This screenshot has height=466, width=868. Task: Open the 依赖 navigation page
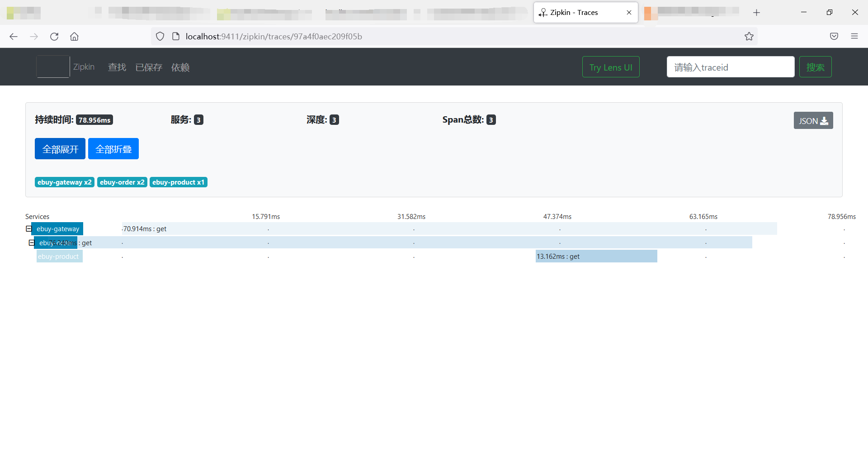(x=180, y=67)
